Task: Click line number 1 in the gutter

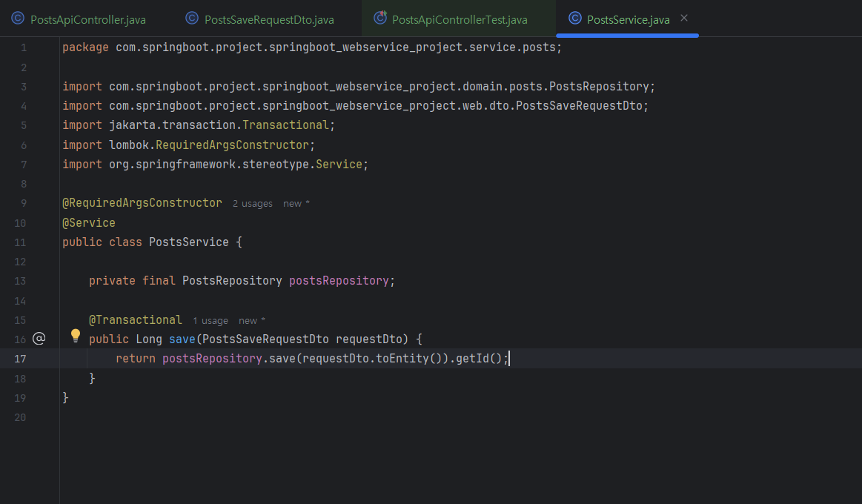Action: pos(24,48)
